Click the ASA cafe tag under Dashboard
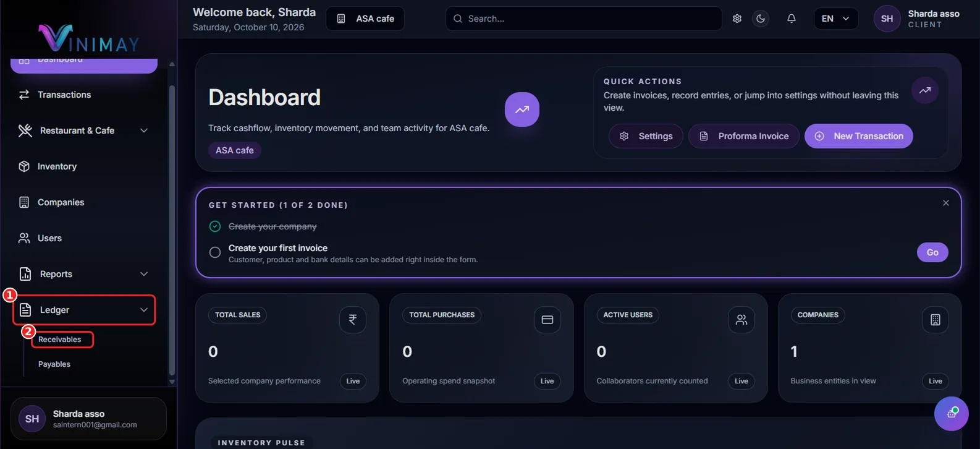Viewport: 980px width, 449px height. (x=235, y=150)
